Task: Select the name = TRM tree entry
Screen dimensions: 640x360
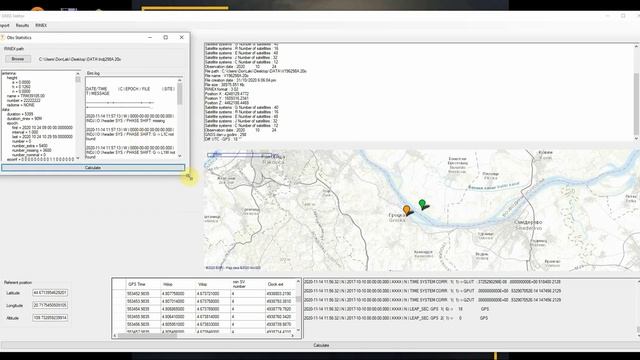Action: click(x=26, y=96)
